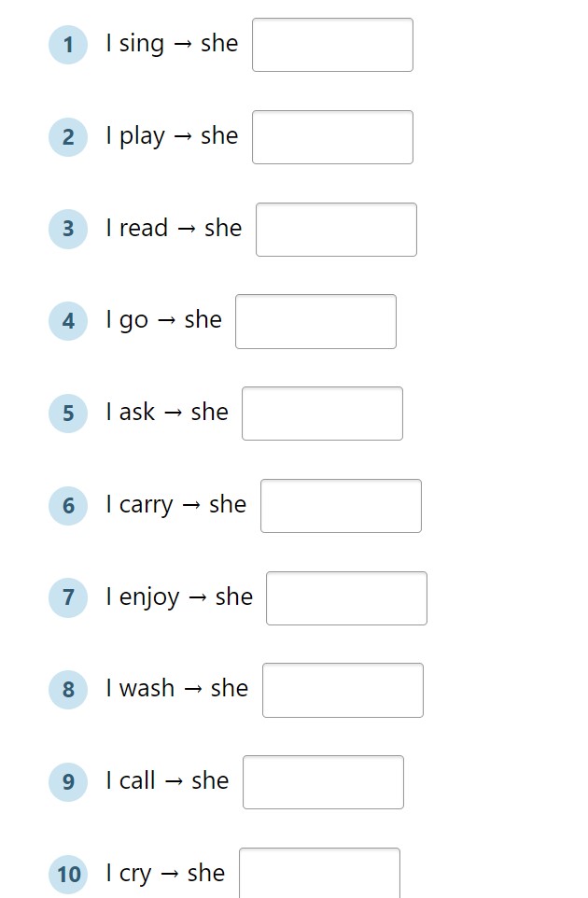Click the number 5 question marker
Image resolution: width=588 pixels, height=898 pixels.
pos(68,414)
